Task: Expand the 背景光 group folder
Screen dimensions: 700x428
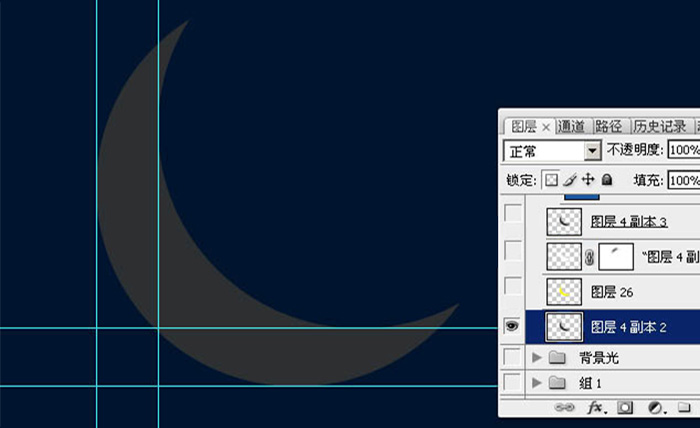Action: click(537, 357)
